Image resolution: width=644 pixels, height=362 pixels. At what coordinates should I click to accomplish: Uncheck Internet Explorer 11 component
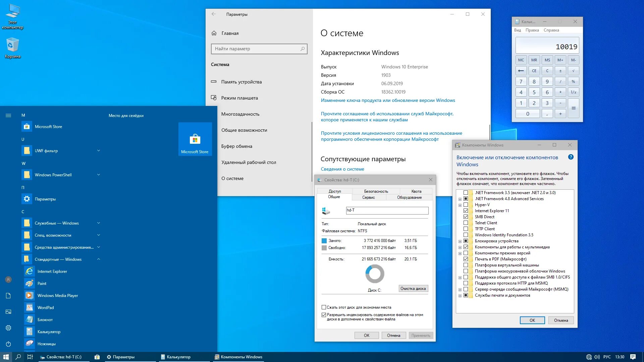click(466, 211)
